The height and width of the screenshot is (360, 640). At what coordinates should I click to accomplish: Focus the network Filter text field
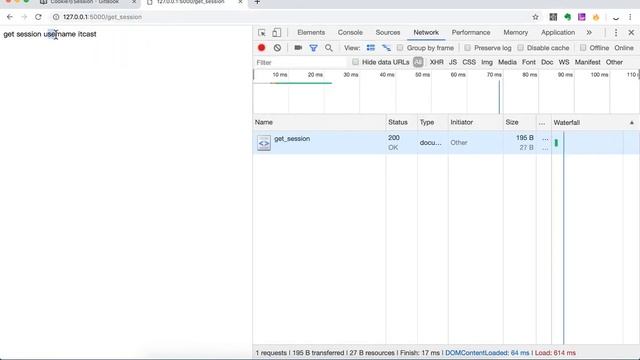tap(300, 62)
